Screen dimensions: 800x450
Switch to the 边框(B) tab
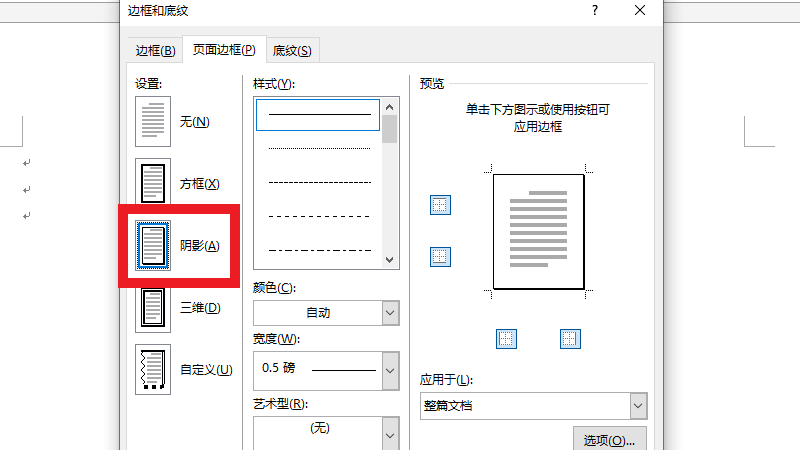click(x=155, y=51)
